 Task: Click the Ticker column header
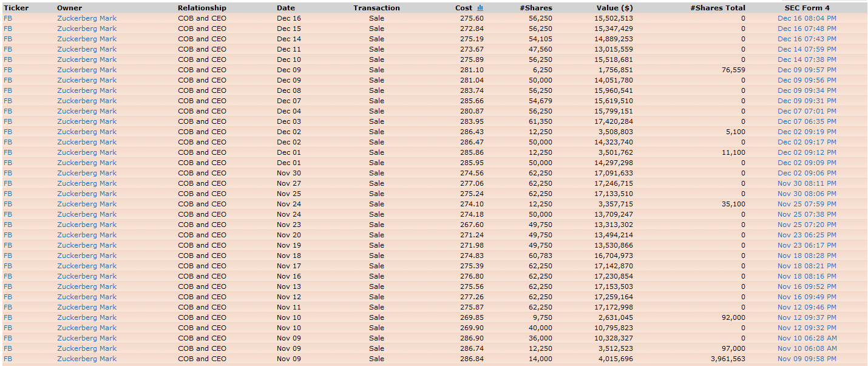tap(16, 8)
